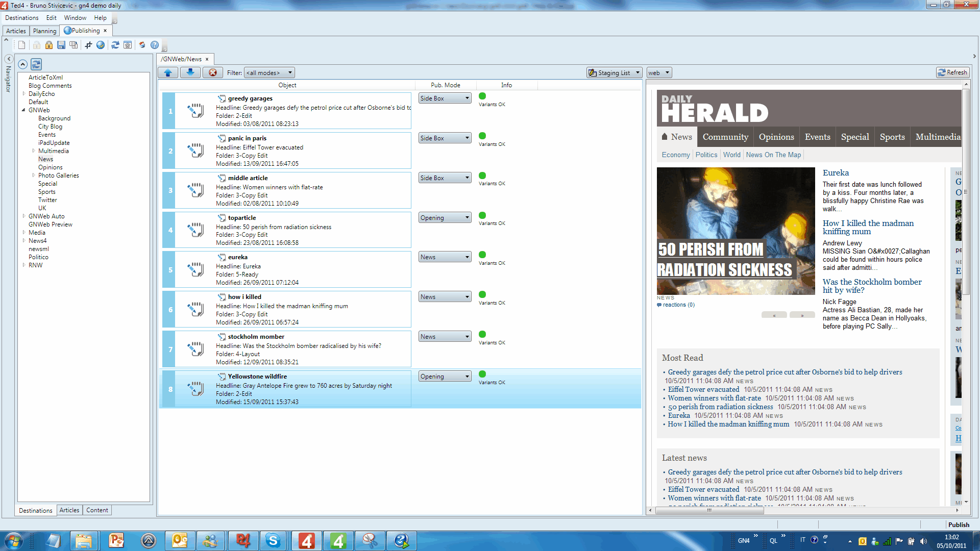Click the gold padlock lock icon
980x551 pixels.
49,45
